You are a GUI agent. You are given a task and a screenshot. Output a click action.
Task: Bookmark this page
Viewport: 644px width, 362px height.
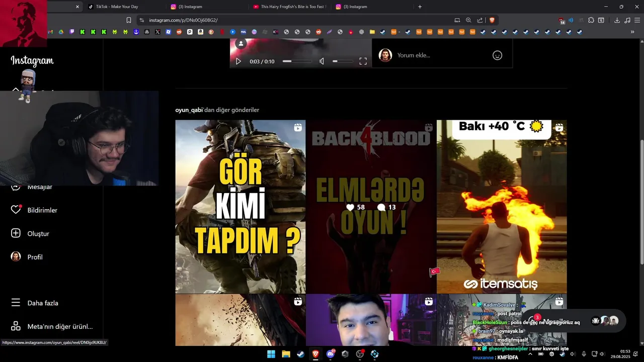point(129,20)
